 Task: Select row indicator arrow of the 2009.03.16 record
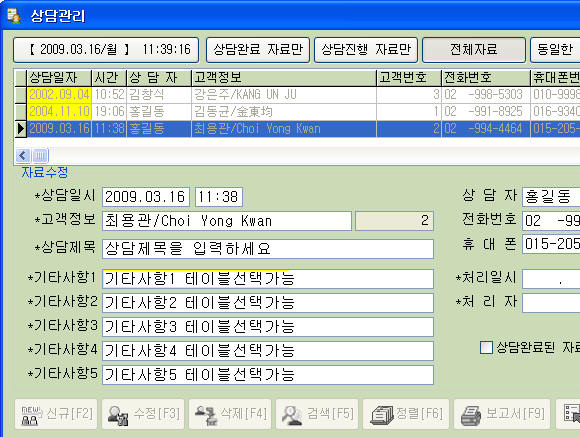click(21, 129)
